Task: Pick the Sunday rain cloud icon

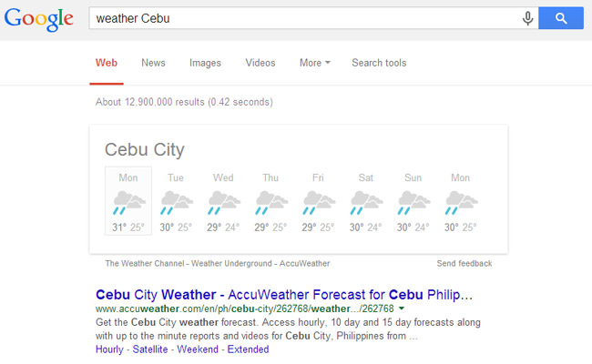Action: pyautogui.click(x=413, y=202)
